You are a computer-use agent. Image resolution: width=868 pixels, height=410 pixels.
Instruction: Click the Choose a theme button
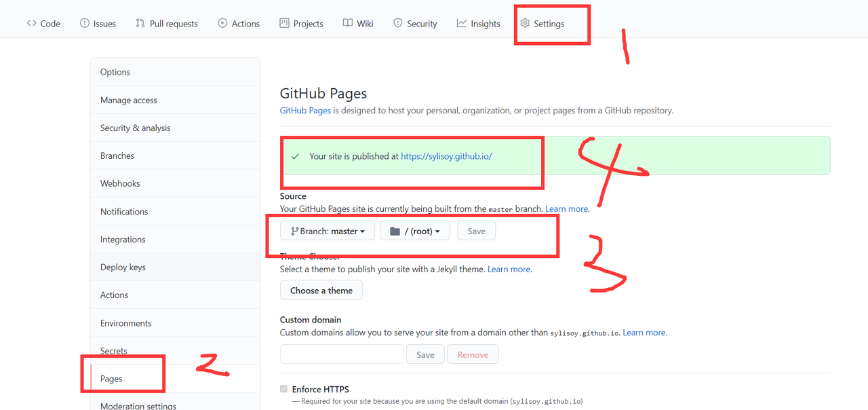click(321, 291)
